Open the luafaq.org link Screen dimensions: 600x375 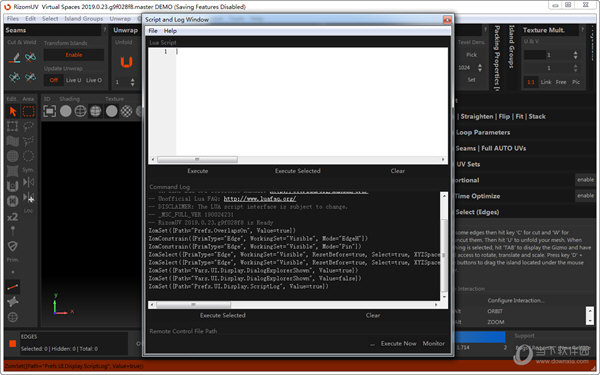click(260, 199)
